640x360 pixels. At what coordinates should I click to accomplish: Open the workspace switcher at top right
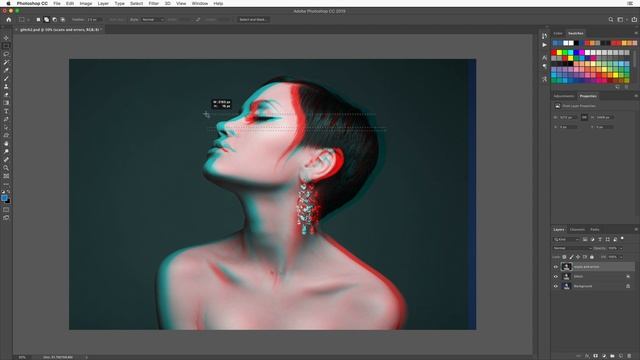tap(621, 19)
